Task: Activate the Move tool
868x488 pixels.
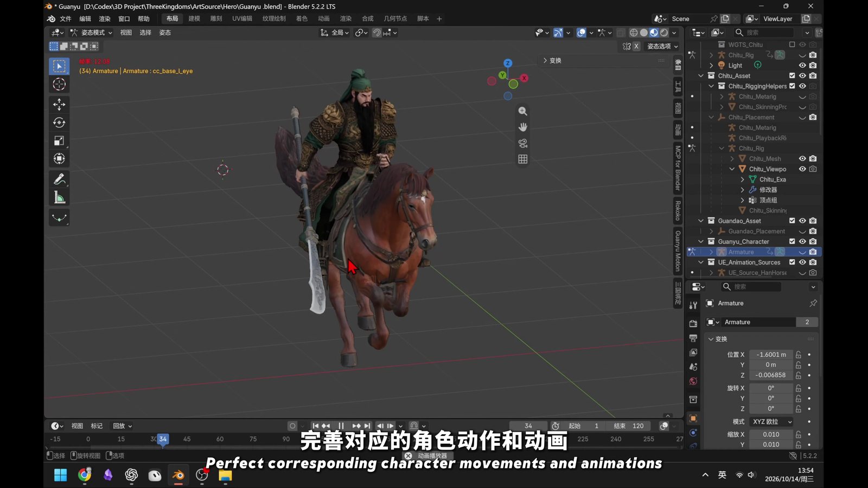Action: (x=59, y=104)
